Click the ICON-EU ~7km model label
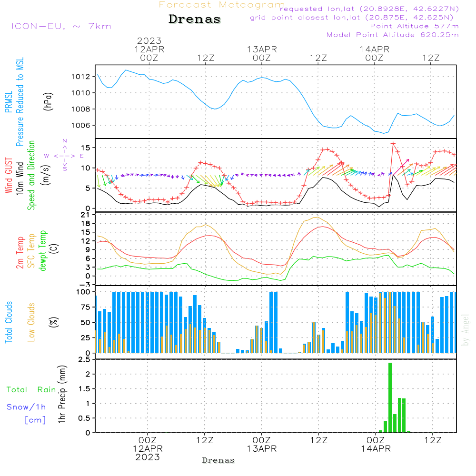 (x=61, y=26)
